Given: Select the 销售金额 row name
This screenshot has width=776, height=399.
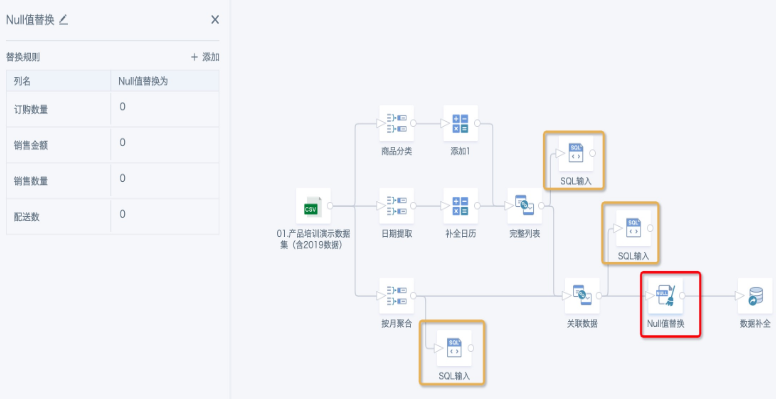Looking at the screenshot, I should 31,146.
